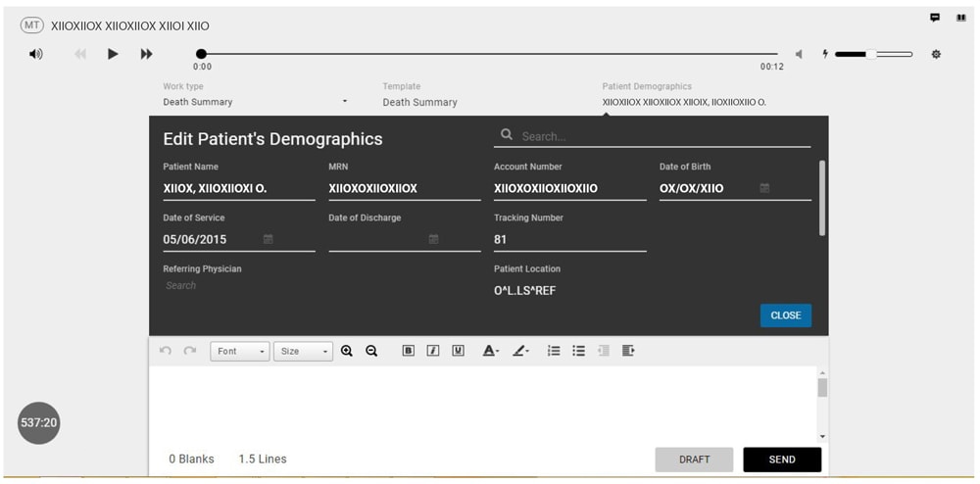980x484 pixels.
Task: Toggle underline formatting
Action: click(458, 351)
